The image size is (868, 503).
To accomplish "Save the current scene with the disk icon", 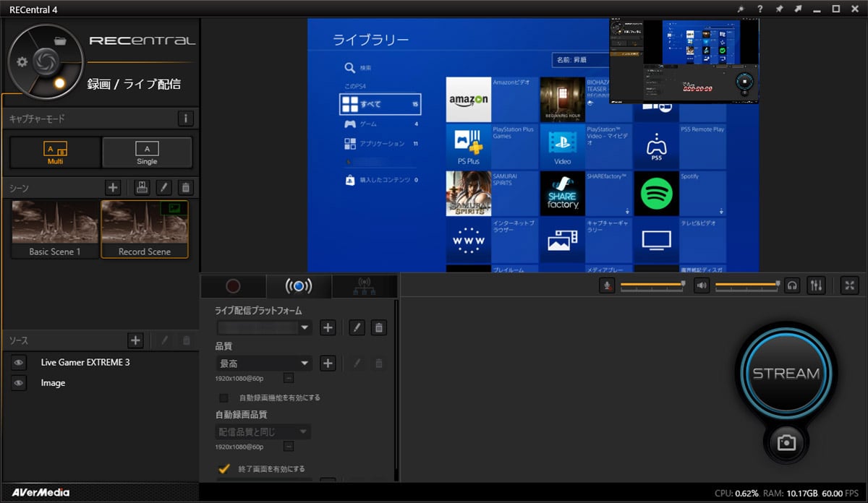I will (x=142, y=188).
